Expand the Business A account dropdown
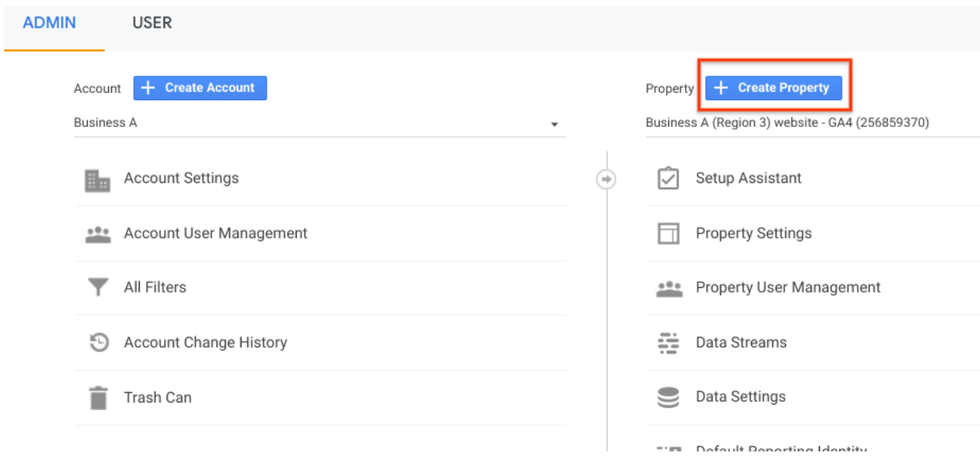The image size is (980, 467). (x=553, y=124)
